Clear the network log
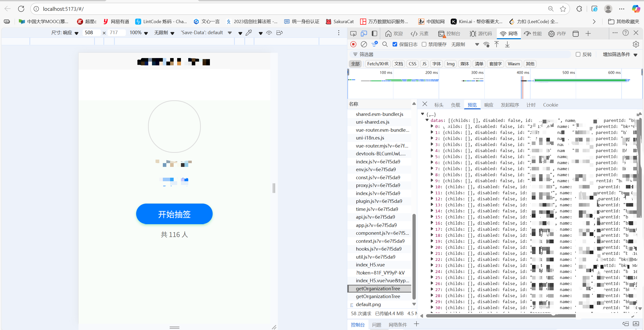Image resolution: width=644 pixels, height=330 pixels. [x=364, y=44]
